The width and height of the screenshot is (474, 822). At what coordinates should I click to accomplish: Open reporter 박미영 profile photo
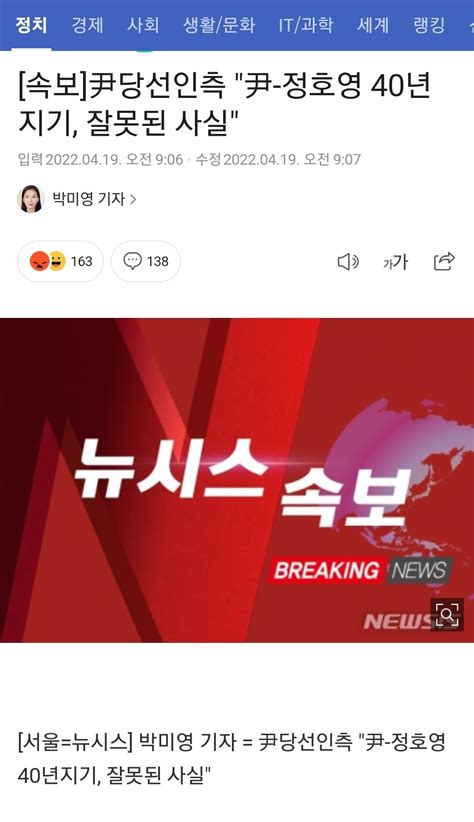(x=31, y=199)
